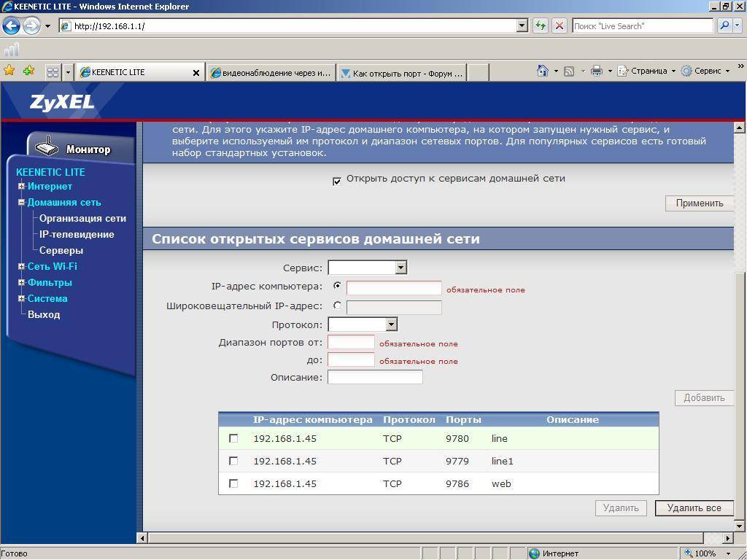Check the row with port 9780
Screen dimensions: 747x560
(x=233, y=438)
